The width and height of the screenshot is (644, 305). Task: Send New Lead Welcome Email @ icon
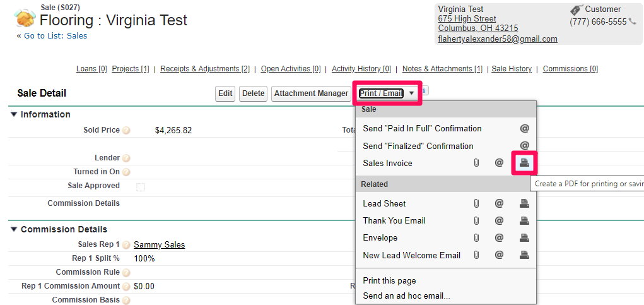point(499,255)
